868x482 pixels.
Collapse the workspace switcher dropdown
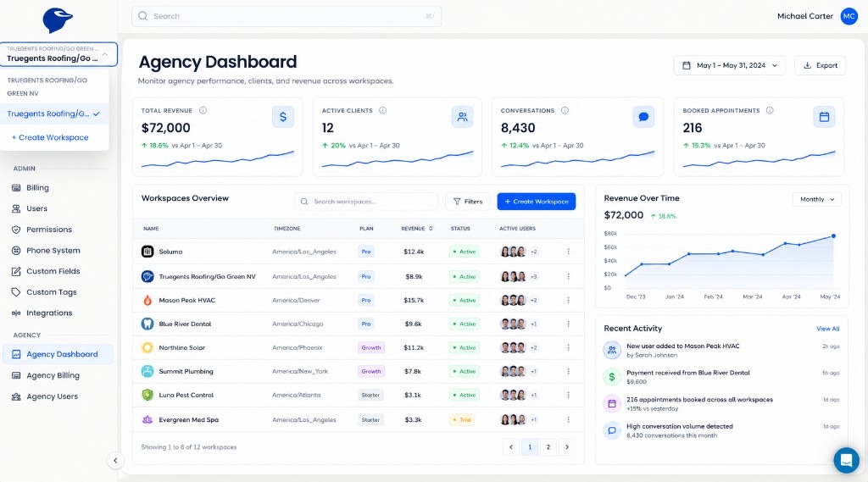pos(104,54)
